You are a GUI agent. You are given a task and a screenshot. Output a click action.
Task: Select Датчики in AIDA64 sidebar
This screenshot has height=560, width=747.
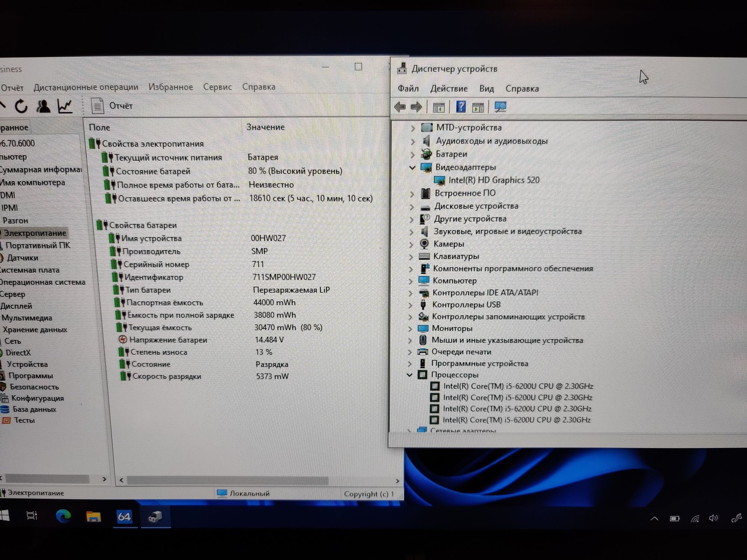[22, 258]
